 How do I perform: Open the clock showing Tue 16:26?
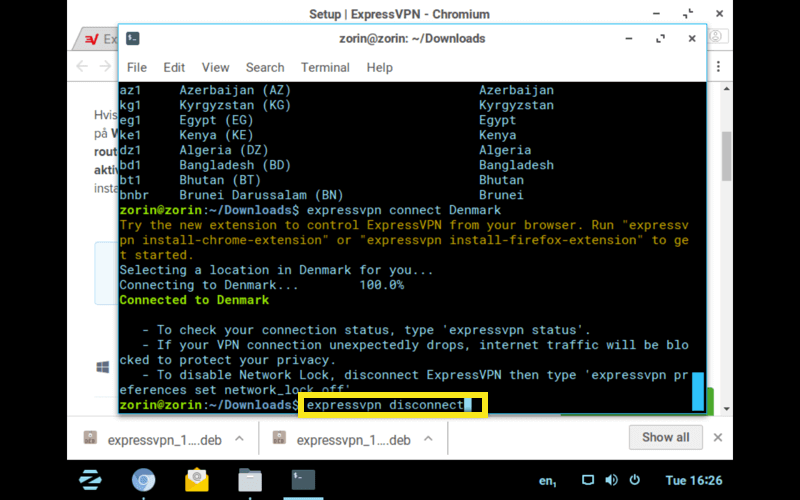(x=694, y=481)
